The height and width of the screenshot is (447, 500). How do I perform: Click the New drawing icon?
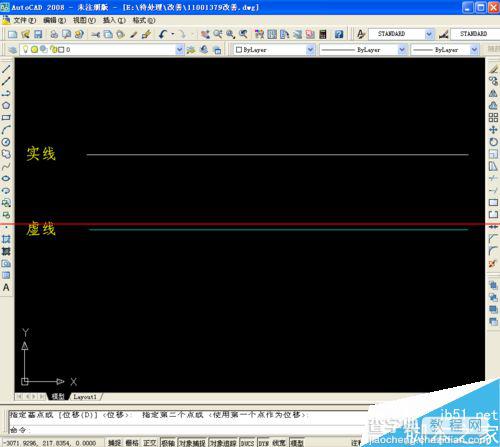(x=13, y=34)
